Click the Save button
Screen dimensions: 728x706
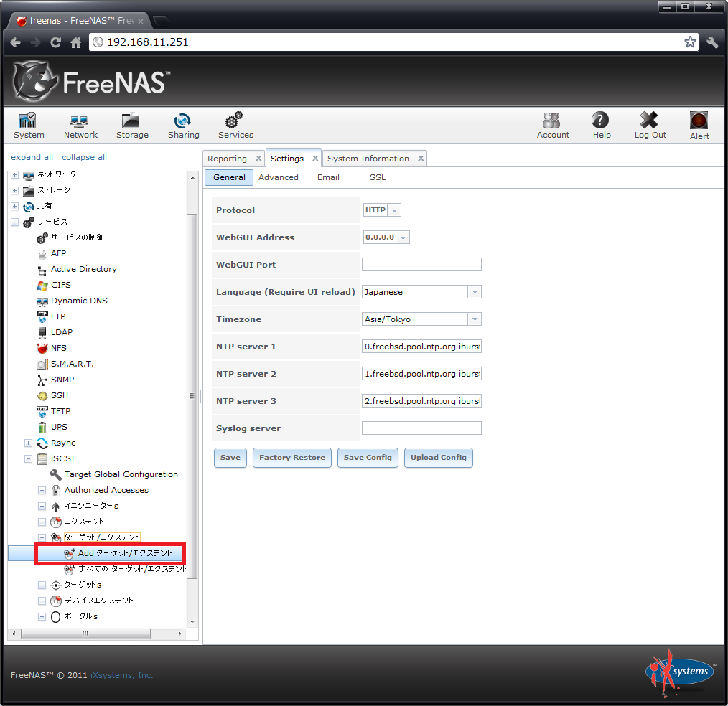230,458
